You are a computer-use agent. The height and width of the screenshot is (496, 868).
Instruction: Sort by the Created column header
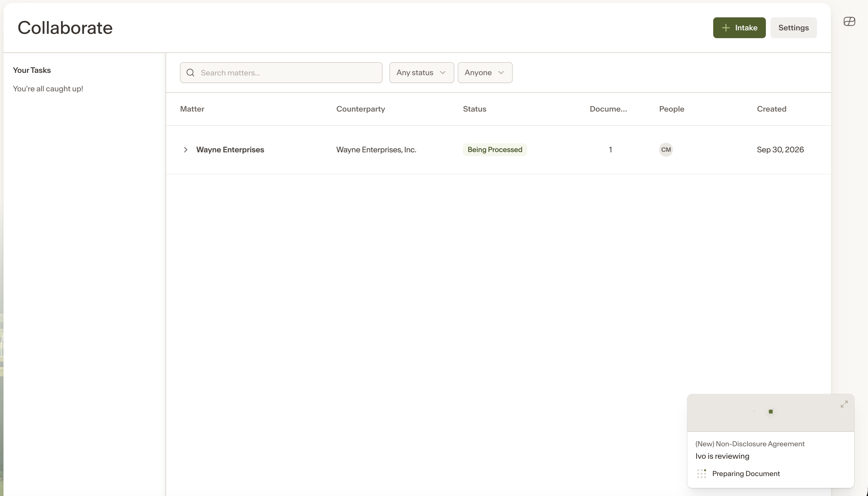(772, 109)
